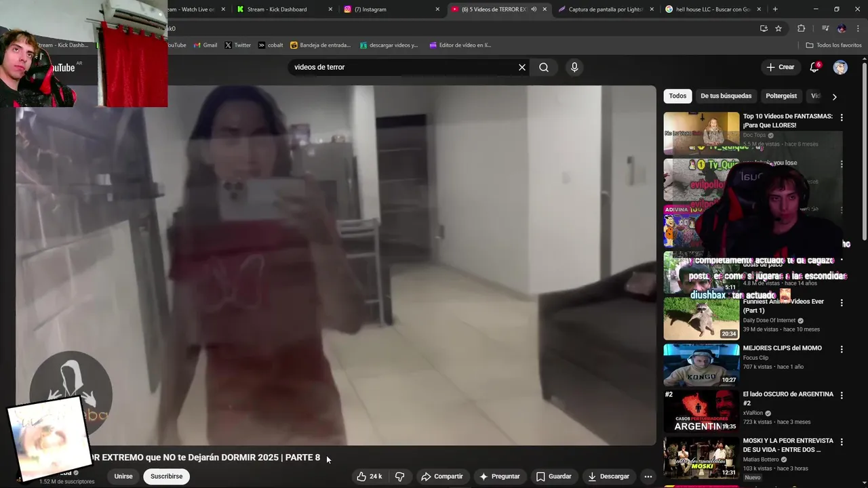
Task: Click the Descargar download button
Action: [608, 476]
